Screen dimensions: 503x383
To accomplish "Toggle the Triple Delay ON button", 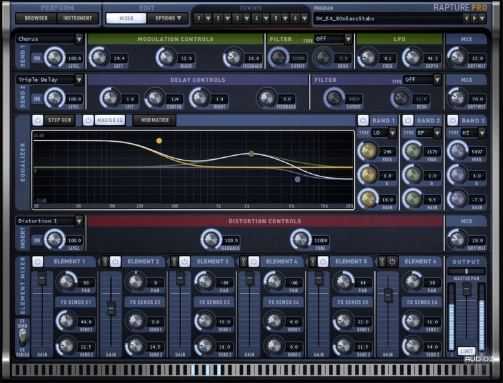I will [x=37, y=99].
